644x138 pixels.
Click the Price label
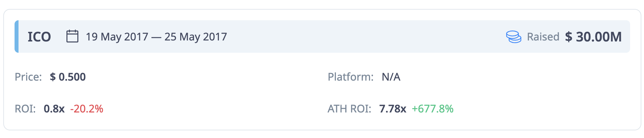point(28,77)
